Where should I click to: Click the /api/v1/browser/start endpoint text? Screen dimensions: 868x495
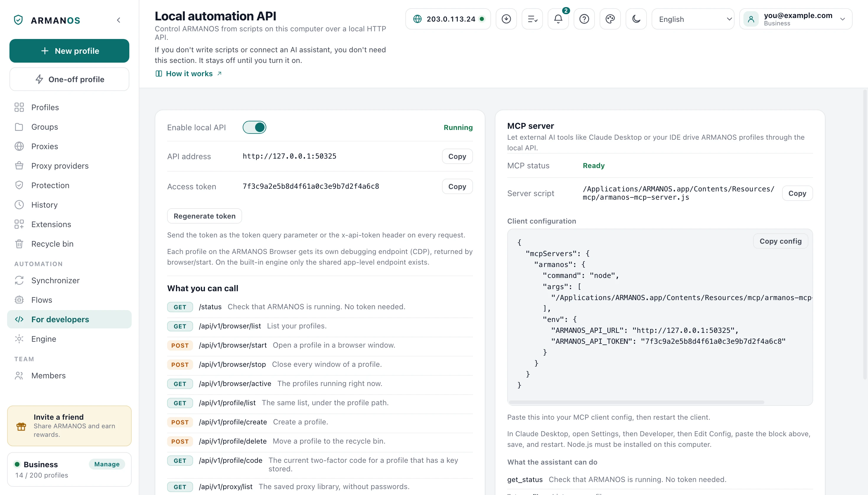tap(232, 345)
